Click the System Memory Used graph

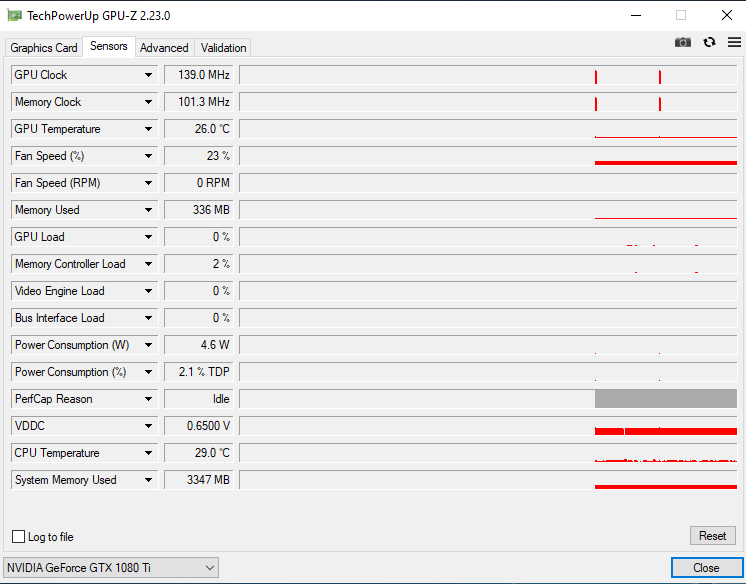point(488,480)
